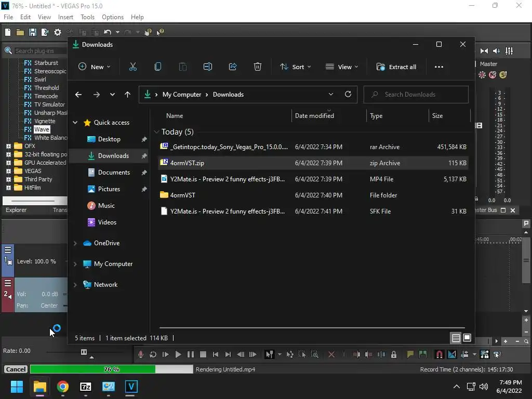Expand the OneDrive node in sidebar

tap(75, 243)
